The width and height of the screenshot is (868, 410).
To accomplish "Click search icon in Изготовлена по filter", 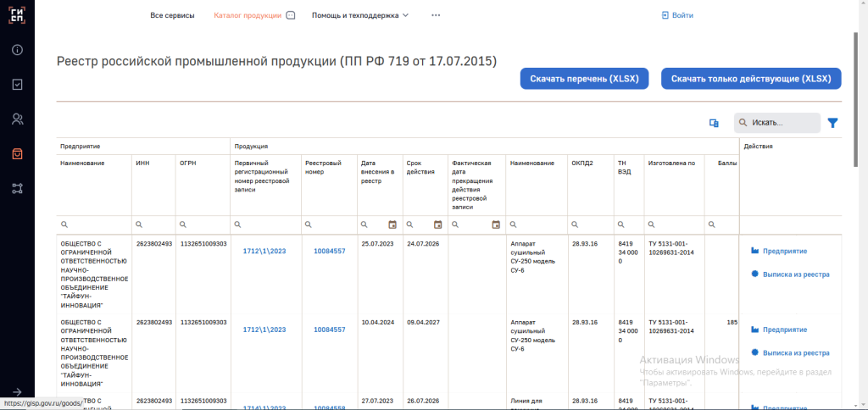I will tap(652, 224).
